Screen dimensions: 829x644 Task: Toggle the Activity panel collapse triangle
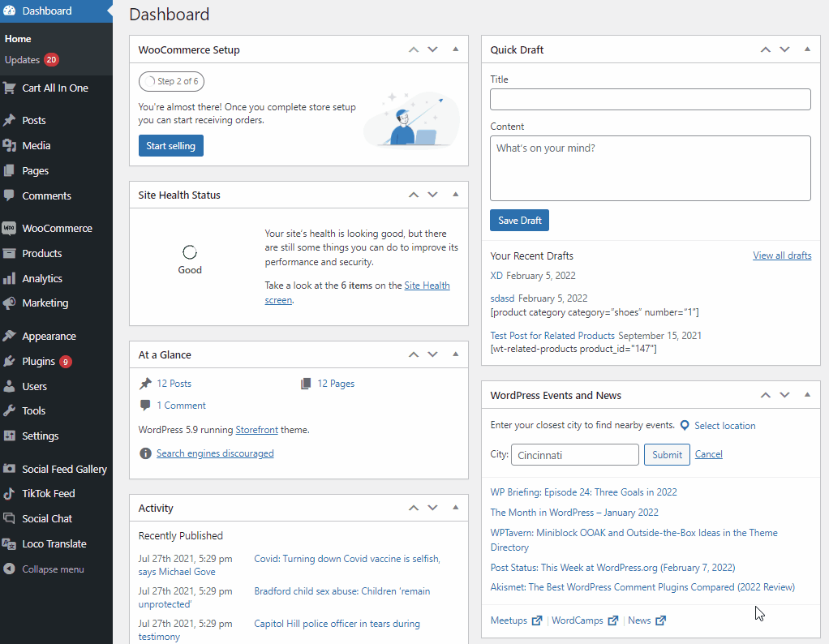click(x=455, y=508)
